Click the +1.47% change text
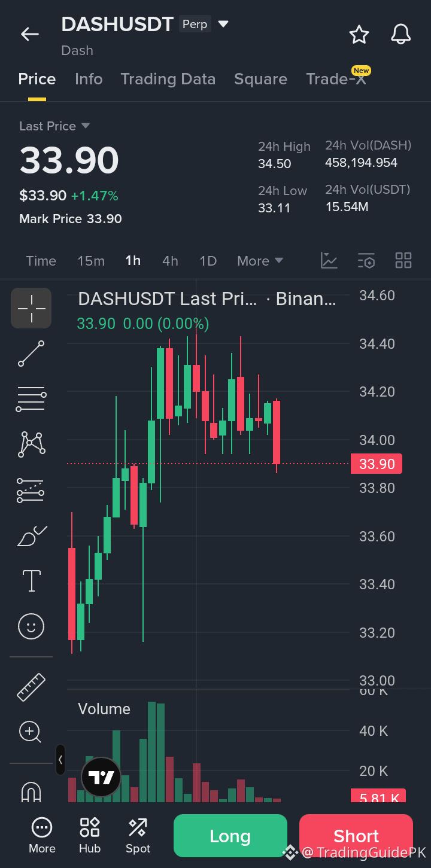Screen dimensions: 431x868 (x=95, y=196)
